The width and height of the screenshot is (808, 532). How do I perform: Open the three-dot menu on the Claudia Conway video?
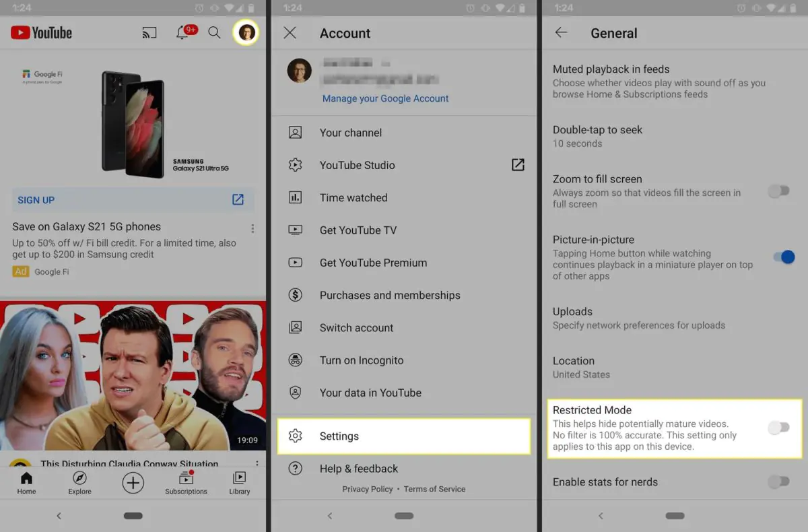(x=257, y=463)
